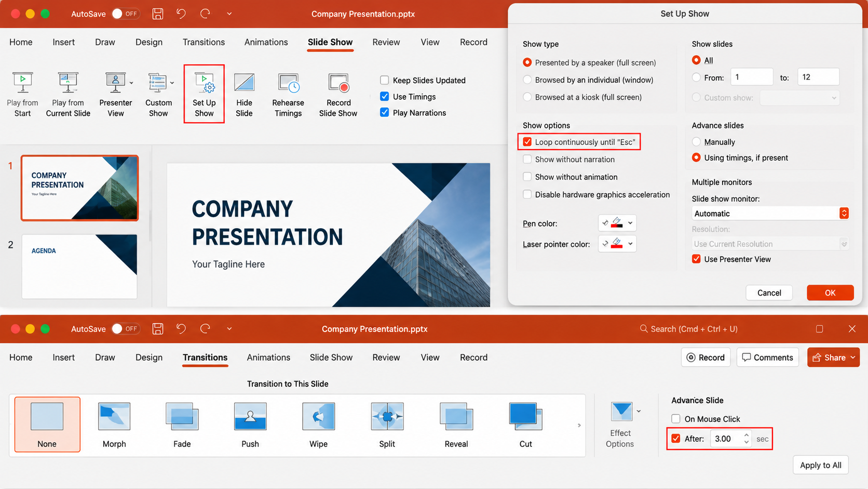Viewport: 868px width, 489px height.
Task: Expand Presenter View dropdown arrow
Action: point(131,83)
